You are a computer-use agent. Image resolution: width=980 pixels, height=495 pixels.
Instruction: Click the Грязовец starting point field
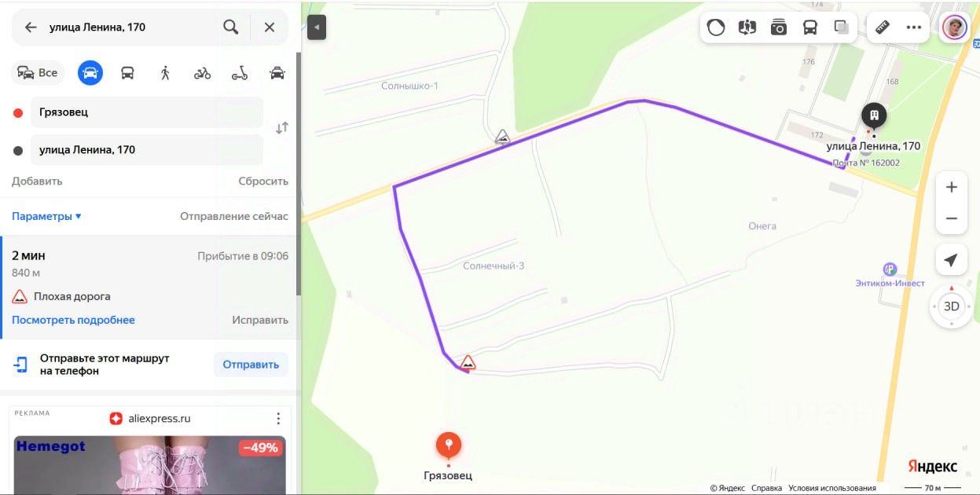[147, 112]
